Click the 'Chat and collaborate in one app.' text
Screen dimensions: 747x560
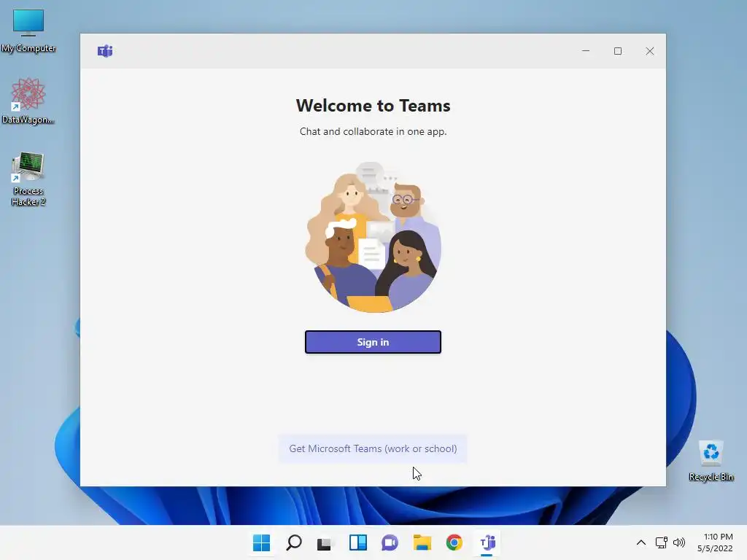tap(373, 131)
